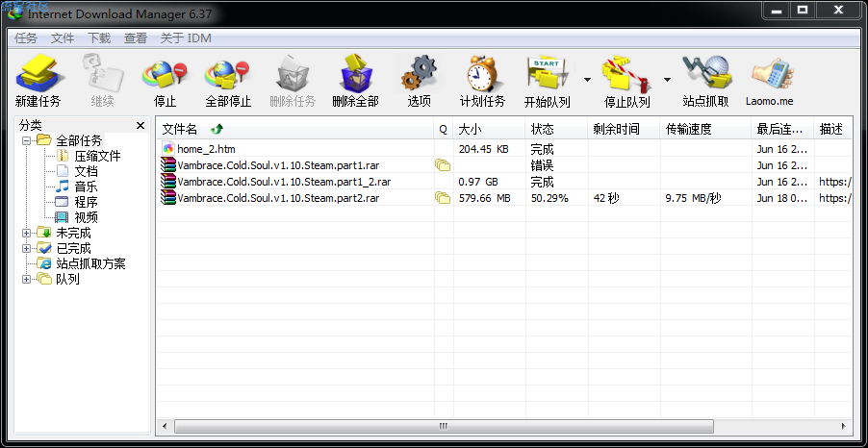
Task: Select 音乐 category
Action: (x=87, y=187)
